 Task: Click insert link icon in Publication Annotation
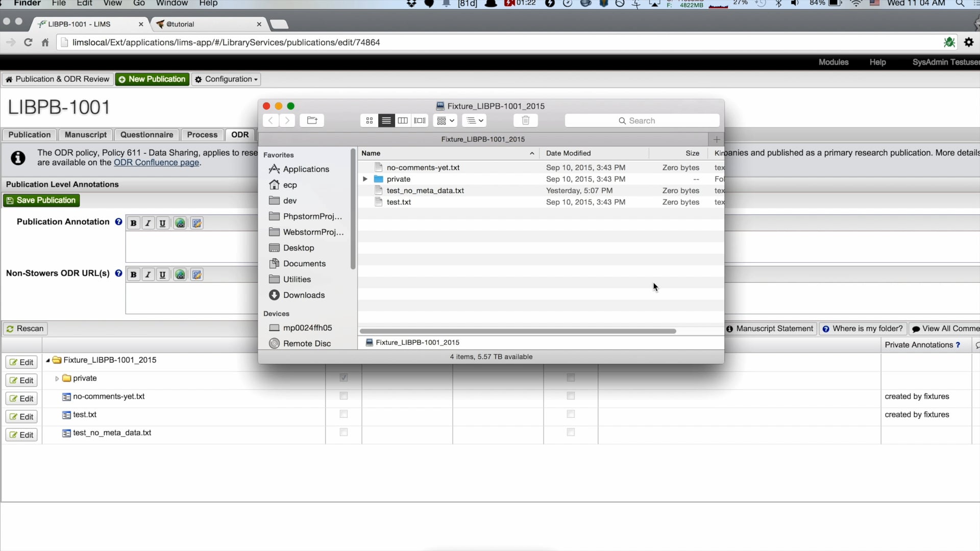coord(180,223)
